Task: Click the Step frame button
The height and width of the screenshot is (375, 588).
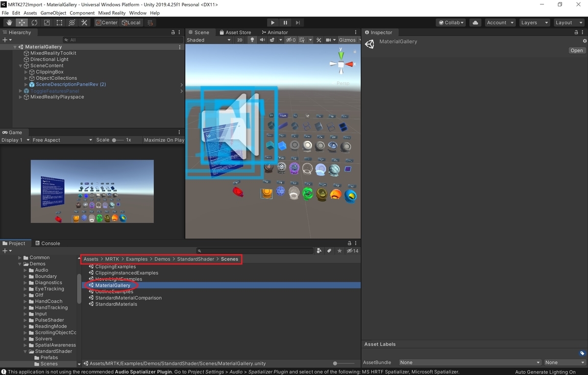Action: click(x=297, y=23)
